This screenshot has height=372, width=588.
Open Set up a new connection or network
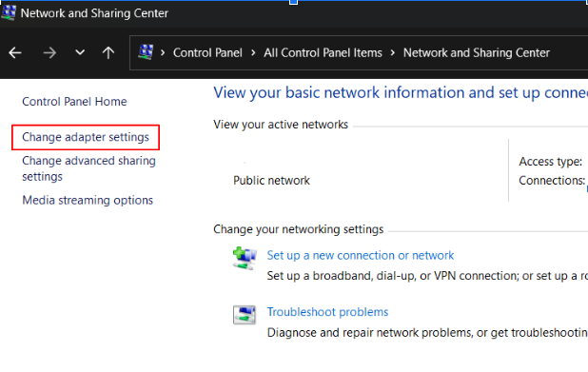point(360,255)
